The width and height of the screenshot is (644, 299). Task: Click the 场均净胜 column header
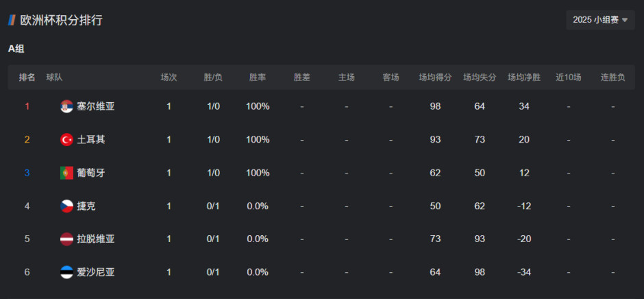[524, 77]
